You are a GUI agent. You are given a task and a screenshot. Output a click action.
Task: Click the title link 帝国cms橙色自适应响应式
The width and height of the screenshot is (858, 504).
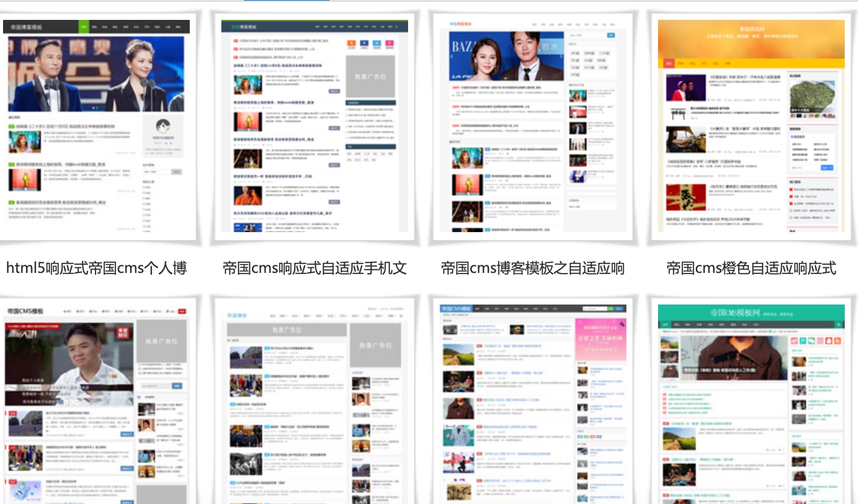pyautogui.click(x=751, y=268)
